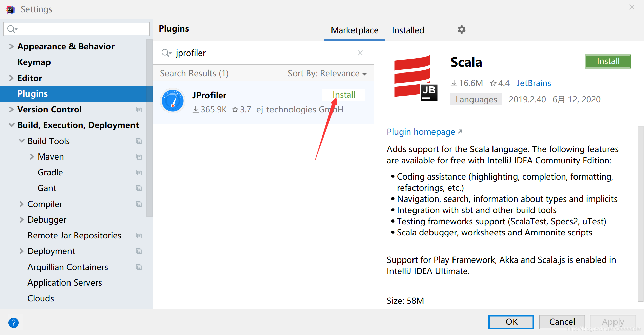The height and width of the screenshot is (335, 644).
Task: Expand the Debugger node
Action: click(x=21, y=219)
